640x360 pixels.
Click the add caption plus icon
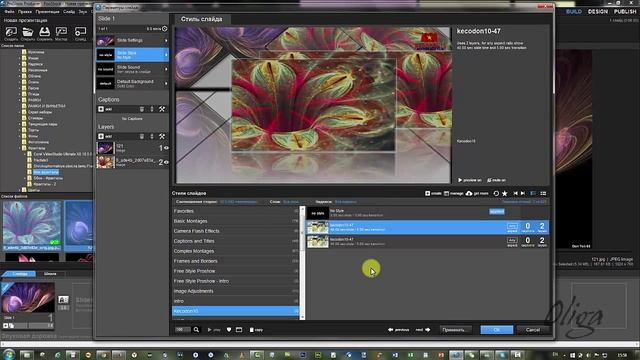click(101, 109)
